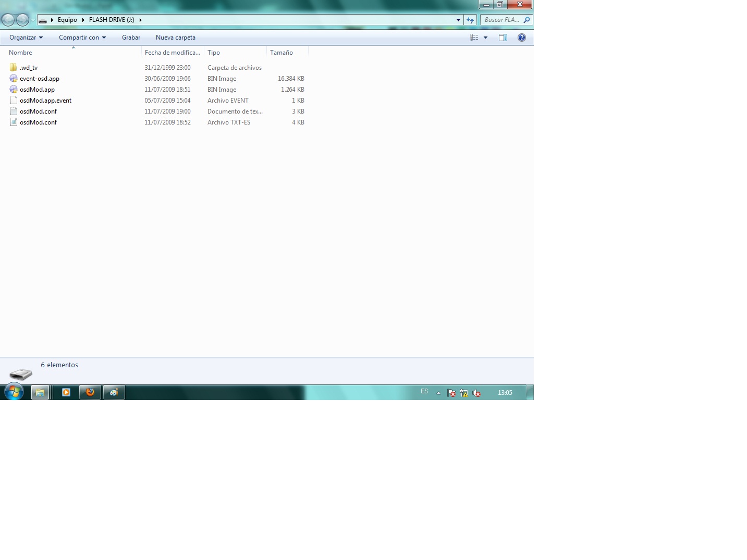Image resolution: width=747 pixels, height=560 pixels.
Task: Open the Compartir con menu
Action: 82,38
